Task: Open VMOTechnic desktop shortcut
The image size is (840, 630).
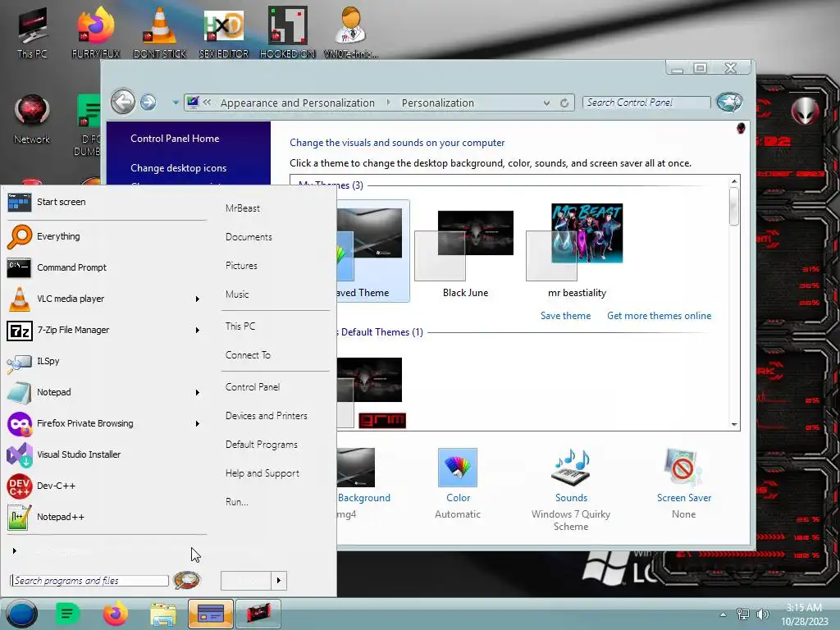Action: (x=351, y=33)
